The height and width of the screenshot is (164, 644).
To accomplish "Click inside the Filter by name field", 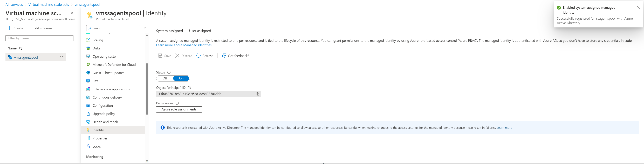I will click(x=39, y=38).
